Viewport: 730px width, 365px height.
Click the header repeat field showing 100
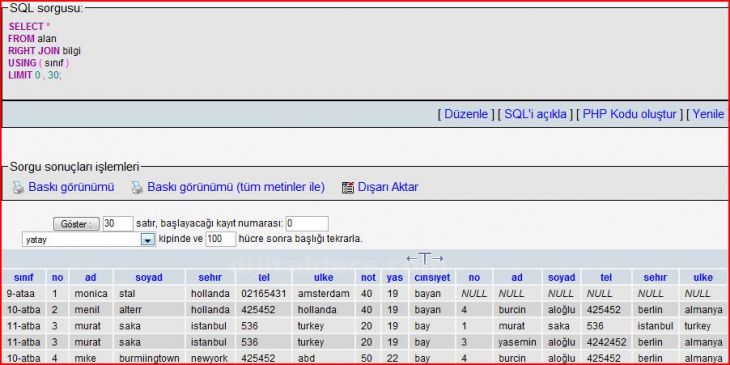221,239
